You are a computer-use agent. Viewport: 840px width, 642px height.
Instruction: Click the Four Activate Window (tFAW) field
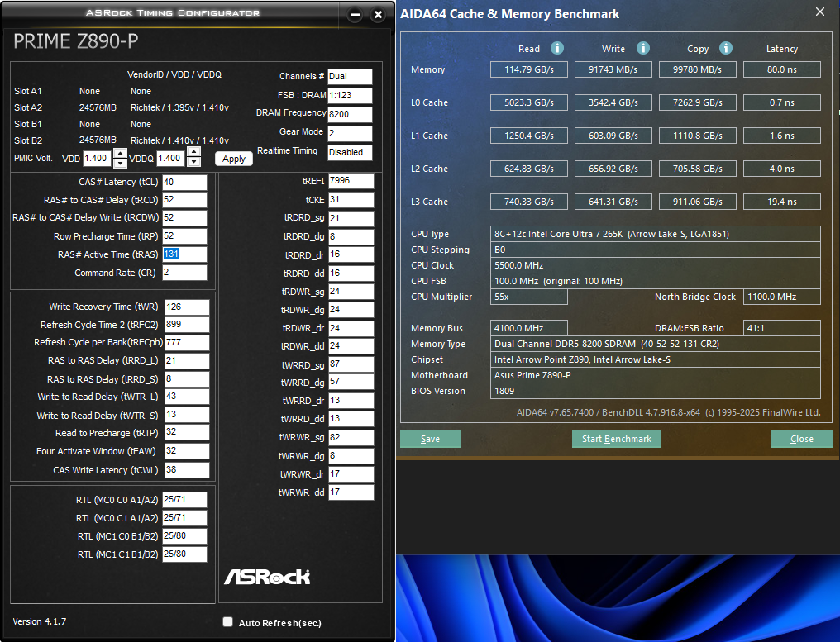[x=187, y=451]
